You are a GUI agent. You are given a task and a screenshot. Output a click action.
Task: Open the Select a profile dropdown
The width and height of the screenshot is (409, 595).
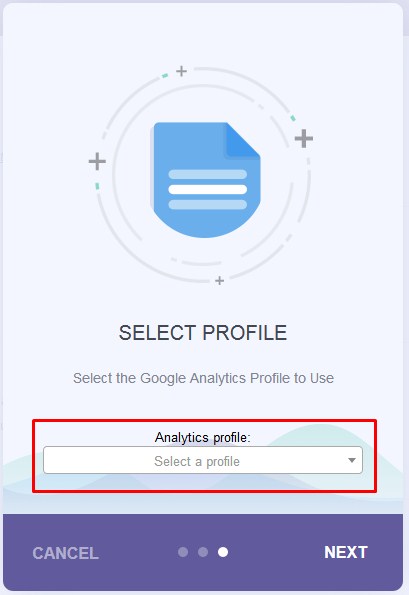tap(203, 460)
